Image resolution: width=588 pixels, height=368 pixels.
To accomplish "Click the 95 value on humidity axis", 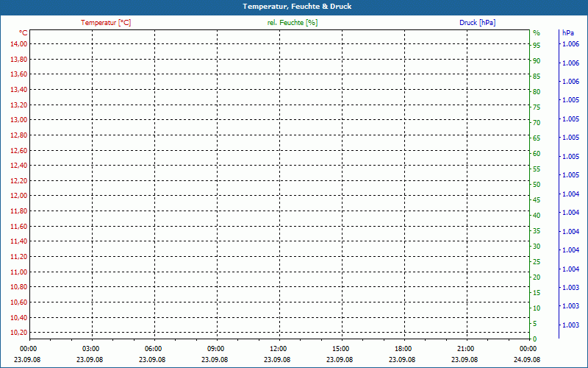I will (x=537, y=46).
